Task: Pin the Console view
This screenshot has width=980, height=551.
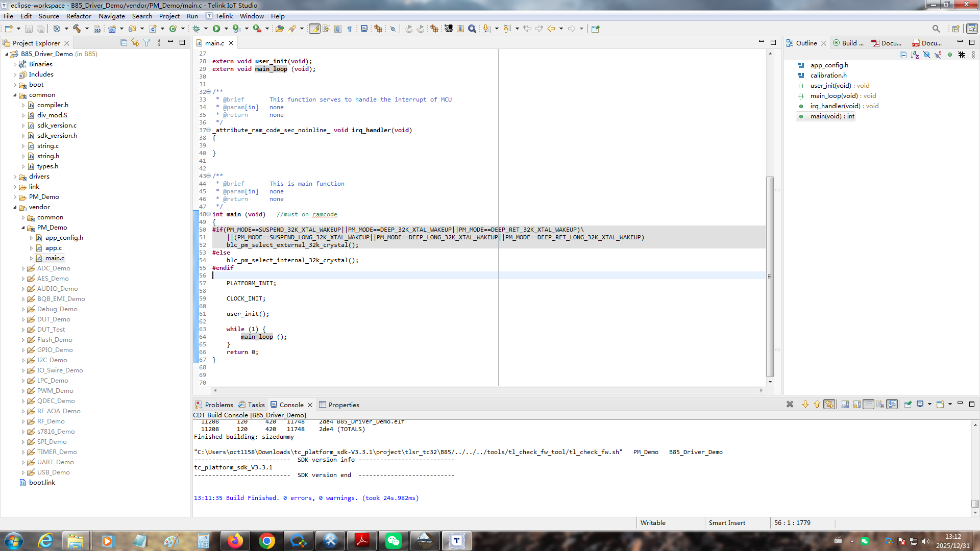Action: coord(908,404)
